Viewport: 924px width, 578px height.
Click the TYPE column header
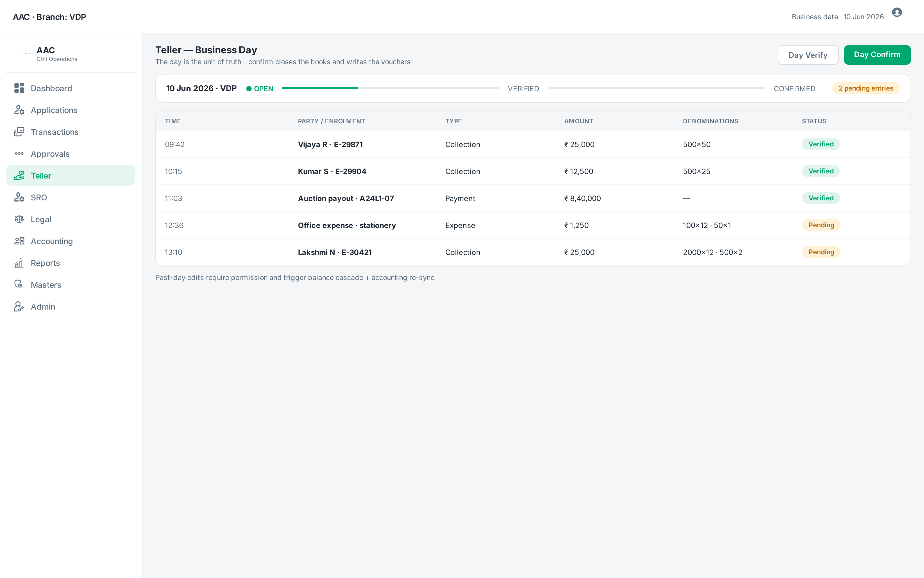pyautogui.click(x=454, y=121)
